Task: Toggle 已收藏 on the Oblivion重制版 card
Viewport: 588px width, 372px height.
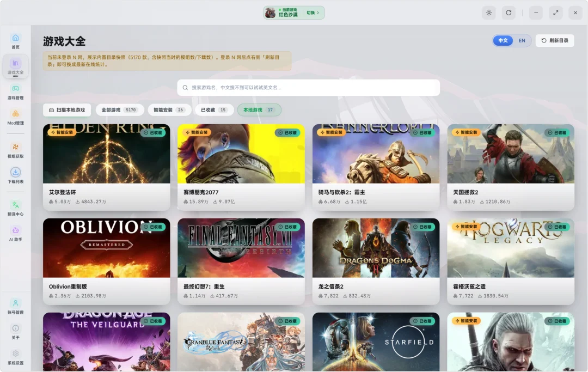Action: [153, 227]
